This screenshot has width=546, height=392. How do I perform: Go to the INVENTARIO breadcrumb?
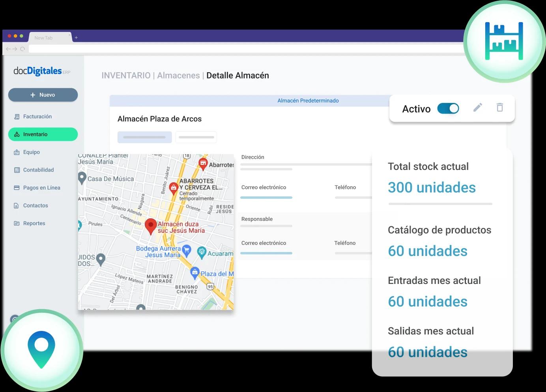pos(126,76)
